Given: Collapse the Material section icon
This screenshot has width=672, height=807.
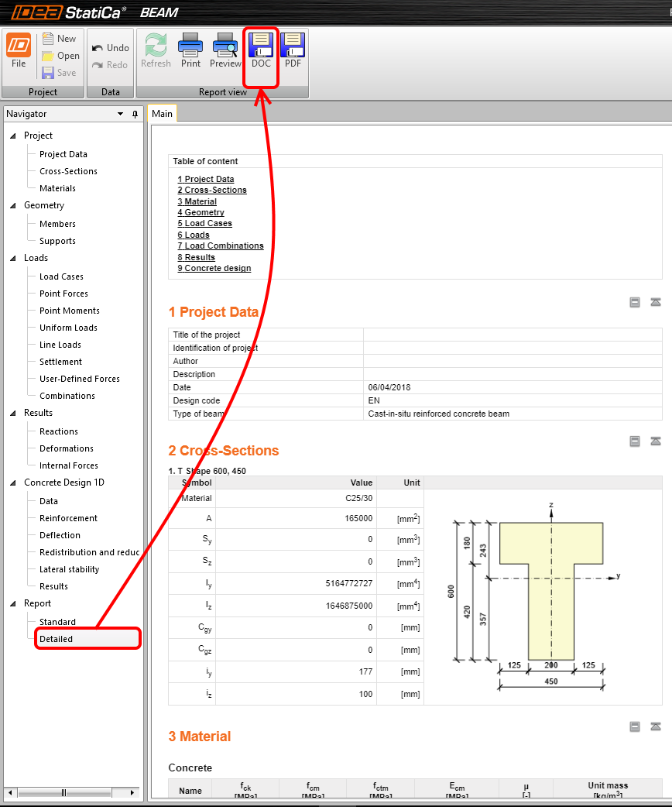Looking at the screenshot, I should click(635, 727).
